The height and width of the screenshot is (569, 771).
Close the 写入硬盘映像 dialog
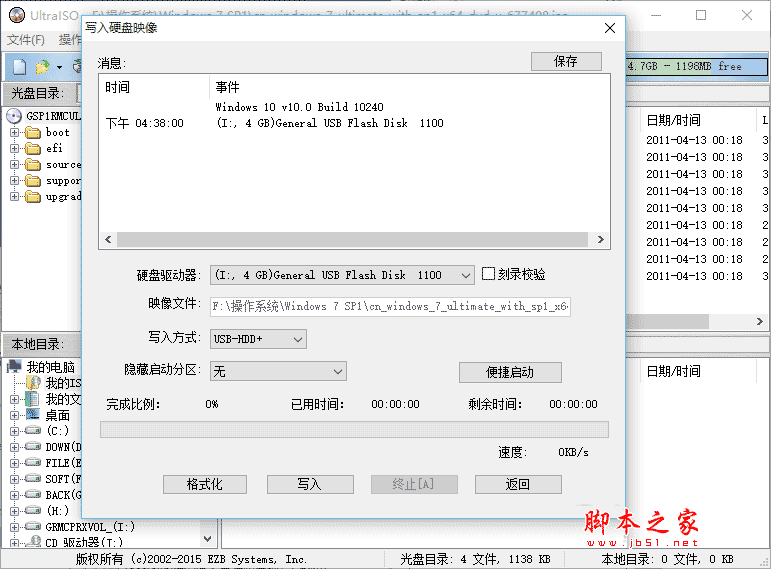(x=610, y=28)
